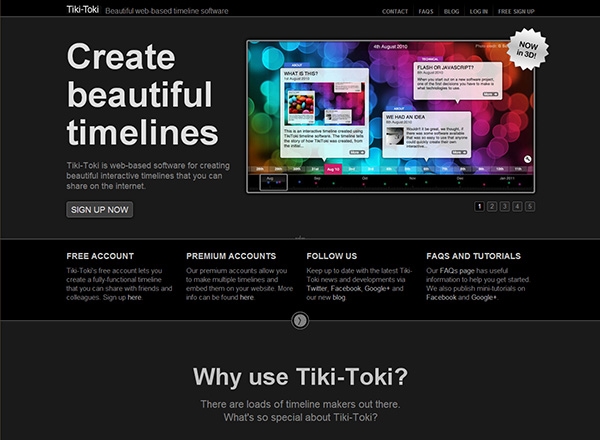
Task: Jump to slide 5 of the slideshow
Action: click(x=530, y=206)
